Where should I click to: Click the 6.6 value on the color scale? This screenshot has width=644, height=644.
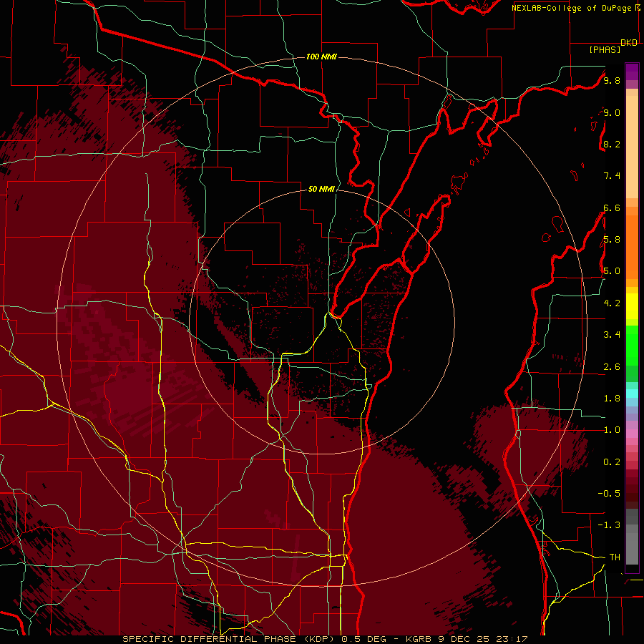coord(612,208)
